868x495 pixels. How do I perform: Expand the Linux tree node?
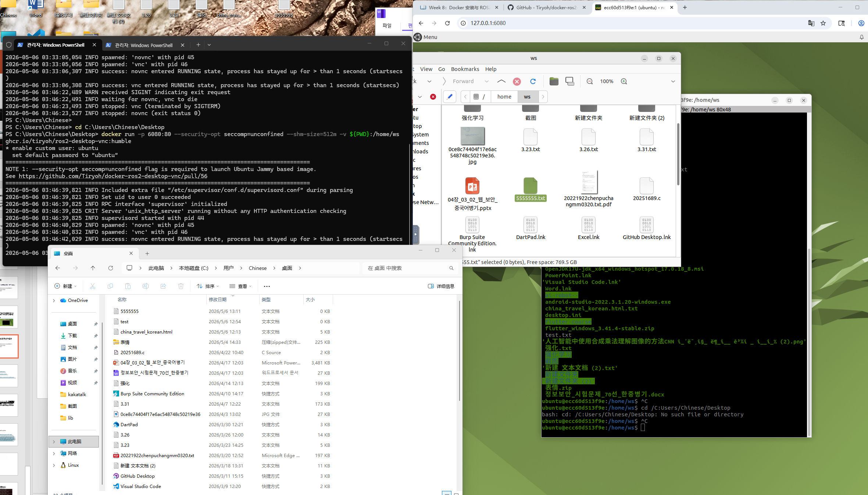click(54, 465)
